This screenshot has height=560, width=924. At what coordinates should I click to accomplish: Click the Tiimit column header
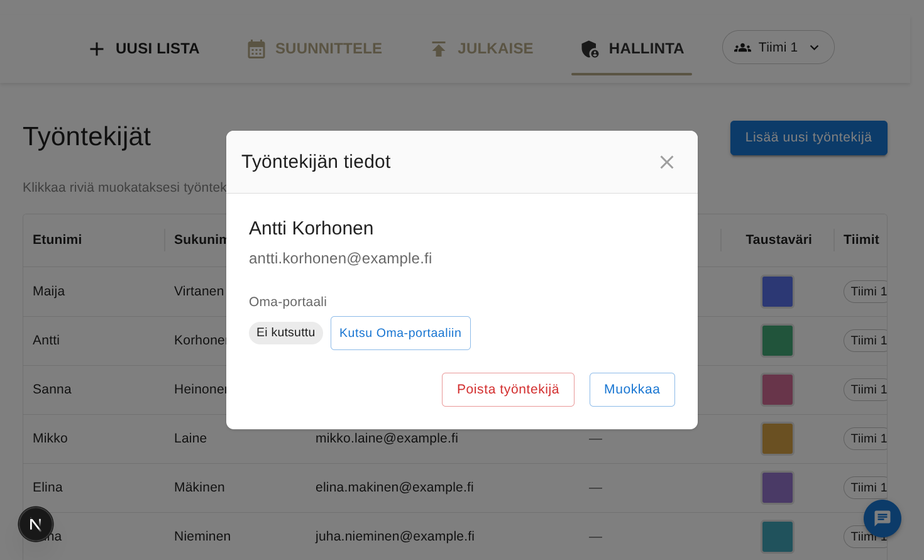pos(861,239)
